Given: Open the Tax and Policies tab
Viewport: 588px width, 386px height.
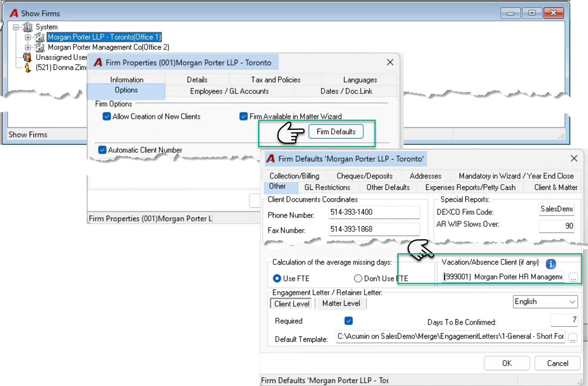Looking at the screenshot, I should pos(276,80).
